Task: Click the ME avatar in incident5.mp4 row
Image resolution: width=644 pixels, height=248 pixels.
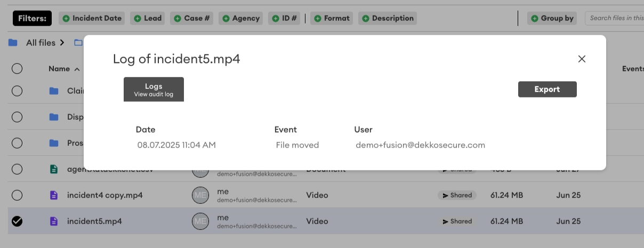Action: (200, 221)
